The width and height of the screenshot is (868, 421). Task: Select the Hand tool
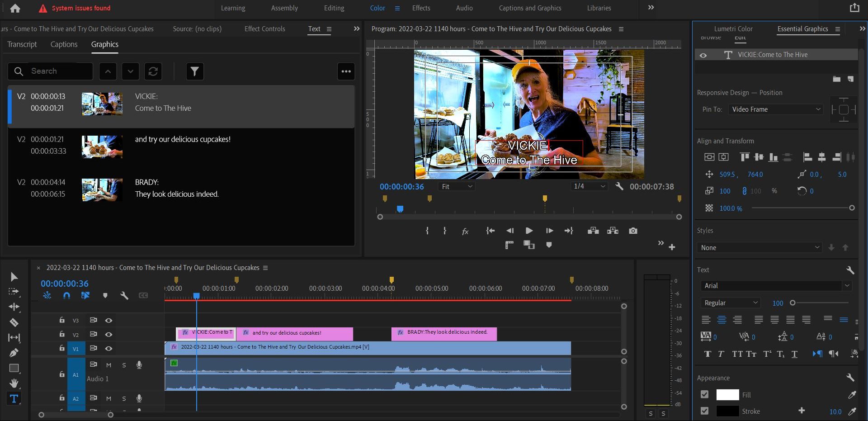[14, 383]
